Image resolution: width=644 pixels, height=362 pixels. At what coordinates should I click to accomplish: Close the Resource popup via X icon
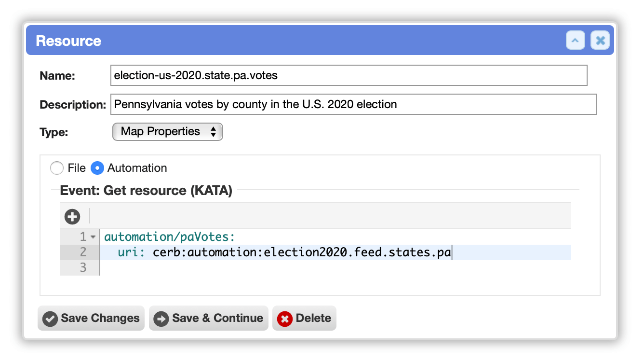tap(600, 41)
